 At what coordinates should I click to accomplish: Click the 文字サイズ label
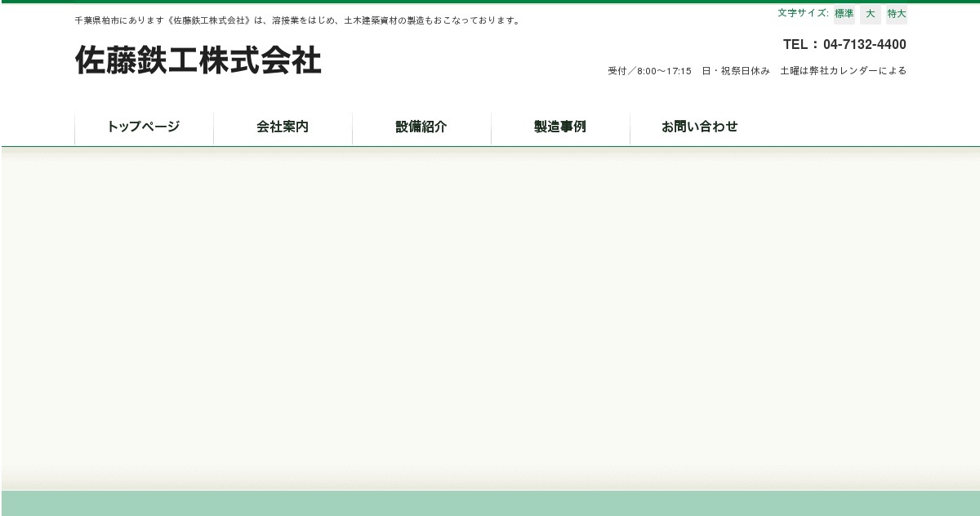pos(803,13)
